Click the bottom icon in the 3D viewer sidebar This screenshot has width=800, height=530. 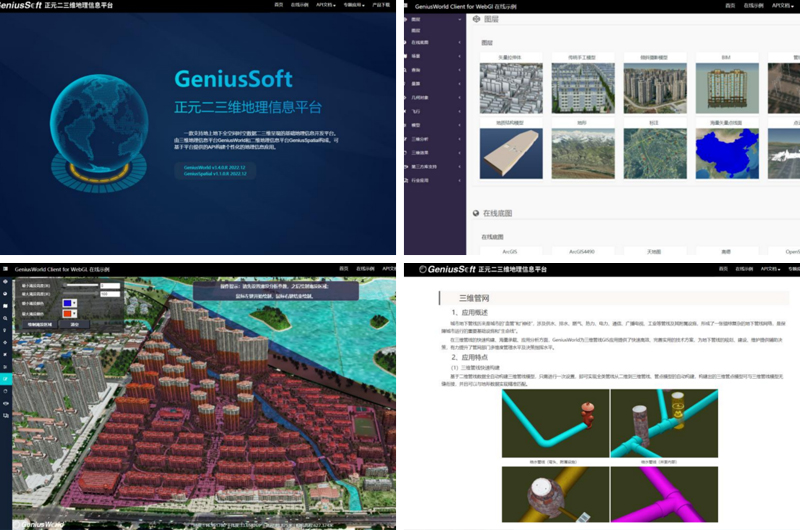click(6, 414)
